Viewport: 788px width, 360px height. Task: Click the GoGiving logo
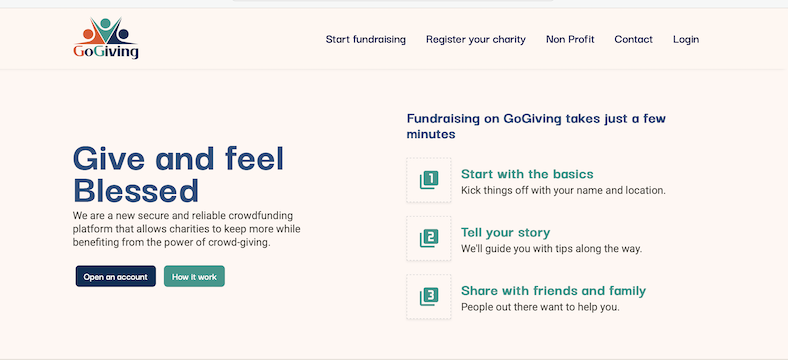(106, 39)
